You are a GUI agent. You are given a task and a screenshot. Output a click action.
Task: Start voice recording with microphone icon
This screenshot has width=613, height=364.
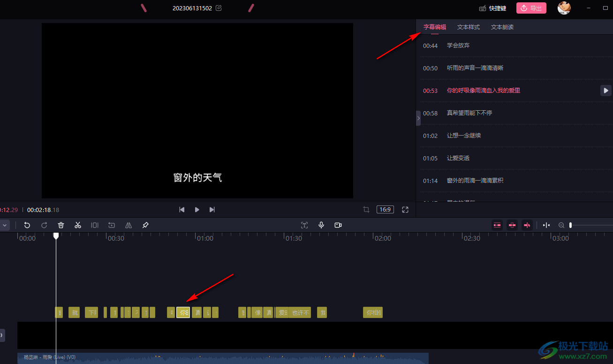tap(321, 225)
